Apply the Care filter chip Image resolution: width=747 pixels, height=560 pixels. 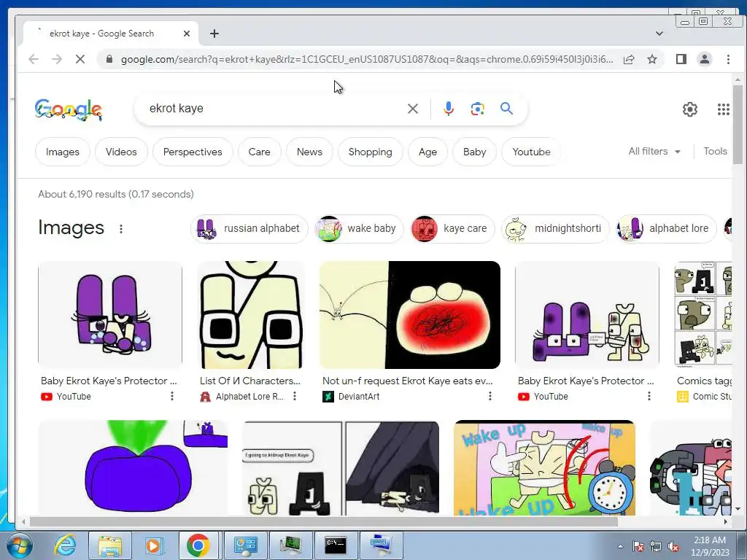pyautogui.click(x=259, y=152)
